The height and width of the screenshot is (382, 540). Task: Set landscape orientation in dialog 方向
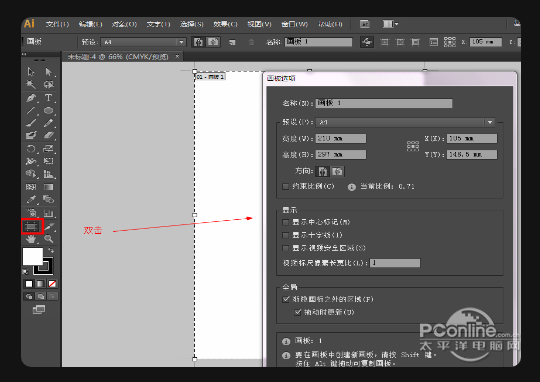pos(337,171)
